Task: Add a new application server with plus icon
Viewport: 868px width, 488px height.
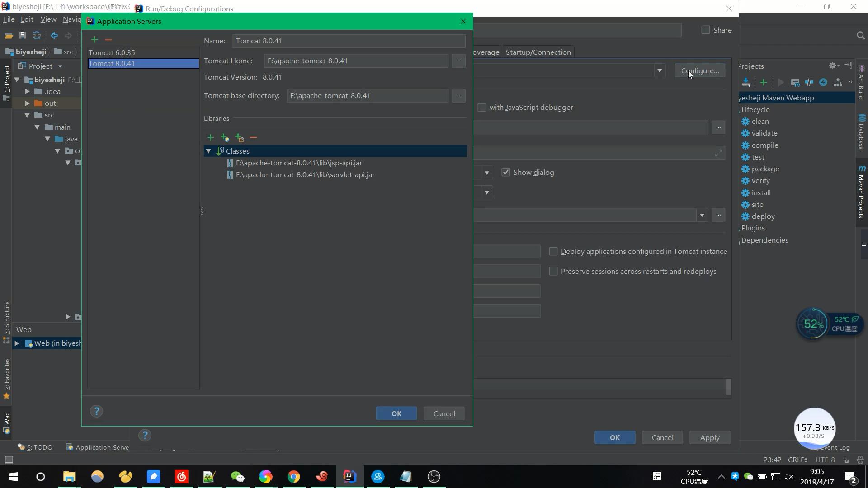Action: click(x=94, y=40)
